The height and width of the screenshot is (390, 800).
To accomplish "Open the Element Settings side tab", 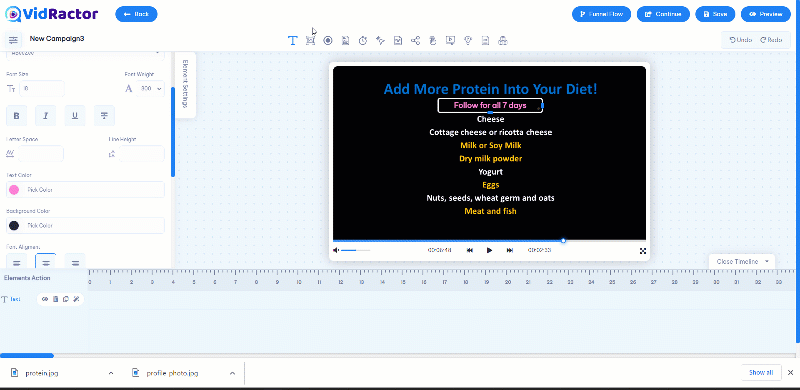I will pos(185,84).
